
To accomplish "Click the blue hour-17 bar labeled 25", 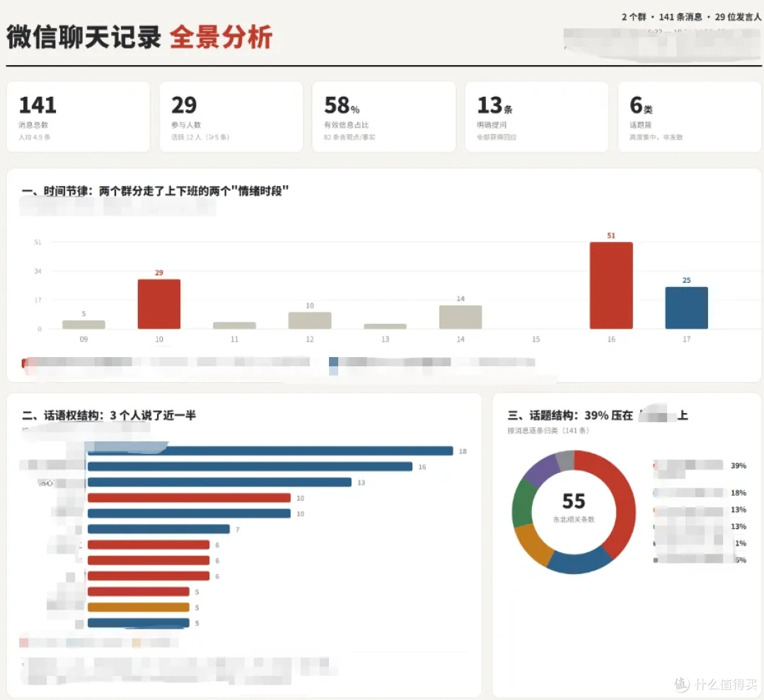I will [686, 308].
